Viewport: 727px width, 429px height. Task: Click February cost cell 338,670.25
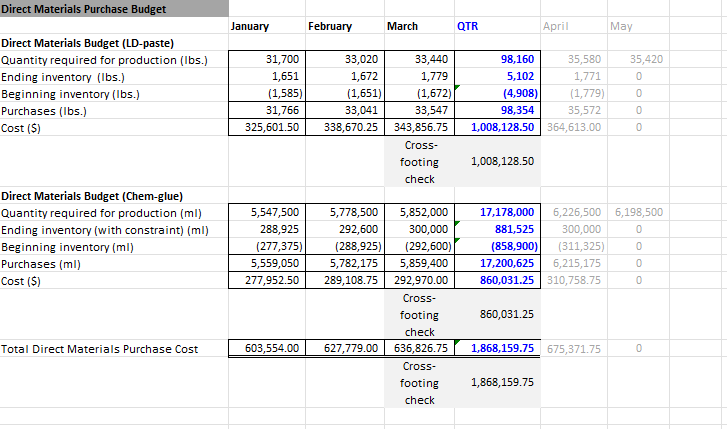(x=345, y=127)
